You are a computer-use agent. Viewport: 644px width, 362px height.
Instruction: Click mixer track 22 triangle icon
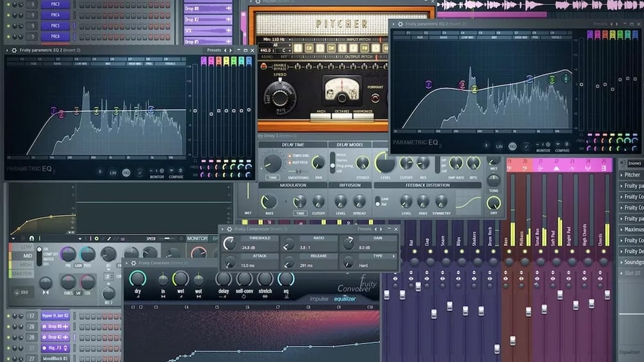tap(556, 169)
